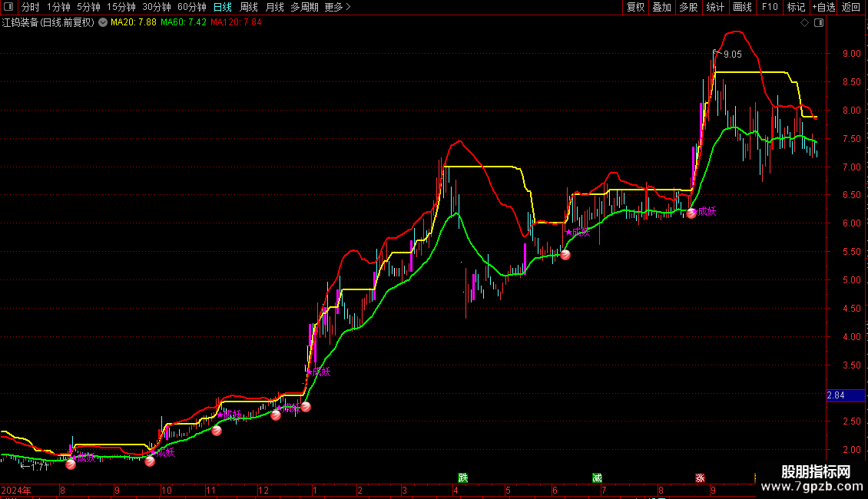Toggle the right side panel icon
This screenshot has width=868, height=499.
click(x=819, y=23)
